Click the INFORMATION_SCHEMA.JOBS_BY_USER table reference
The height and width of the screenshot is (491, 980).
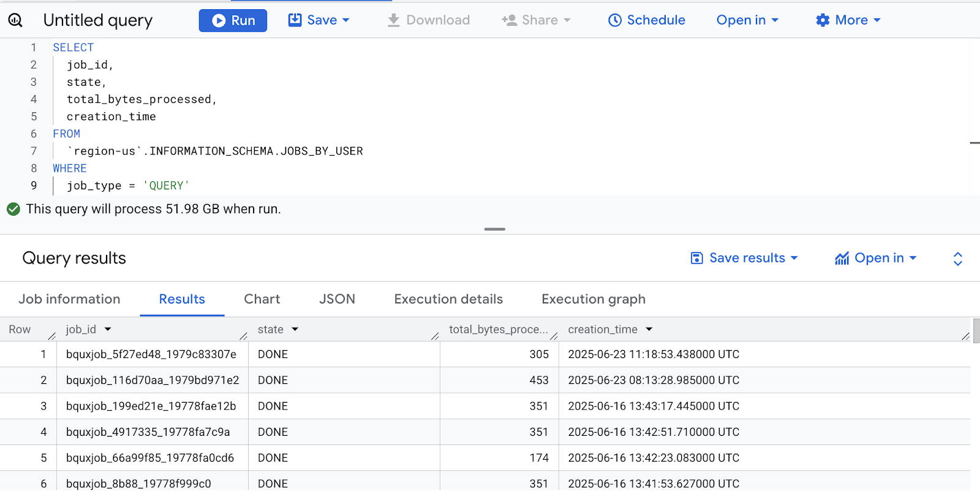(256, 151)
